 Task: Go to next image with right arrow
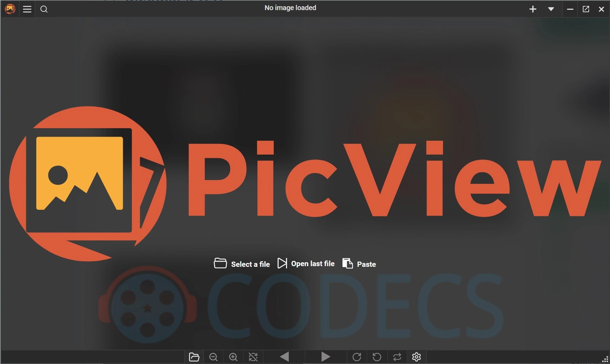326,357
